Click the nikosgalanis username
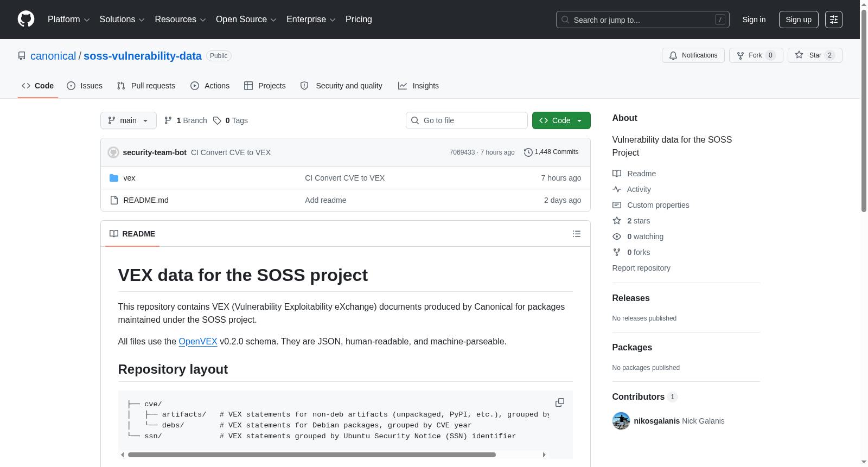The width and height of the screenshot is (868, 467). click(x=657, y=421)
